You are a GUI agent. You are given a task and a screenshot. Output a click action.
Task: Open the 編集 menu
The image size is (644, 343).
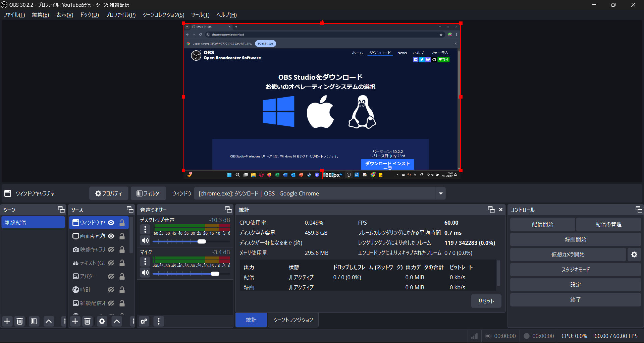point(40,15)
